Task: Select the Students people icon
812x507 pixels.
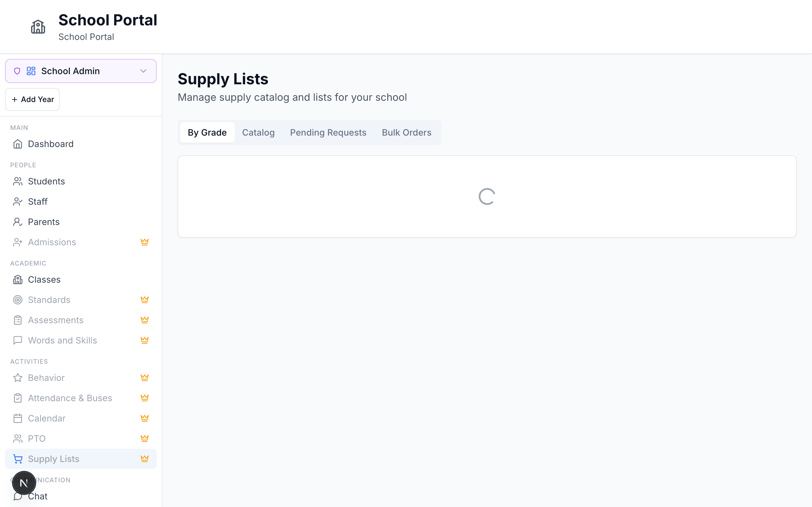Action: (x=17, y=181)
